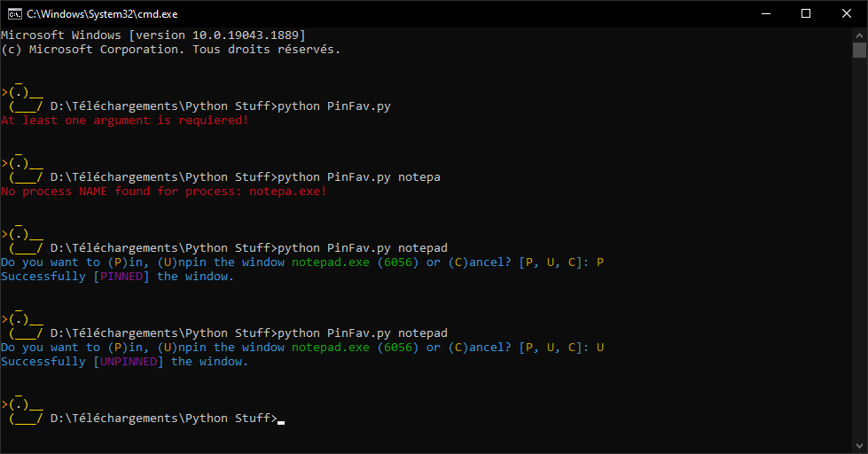Click the purple [PINNED] text

point(121,277)
